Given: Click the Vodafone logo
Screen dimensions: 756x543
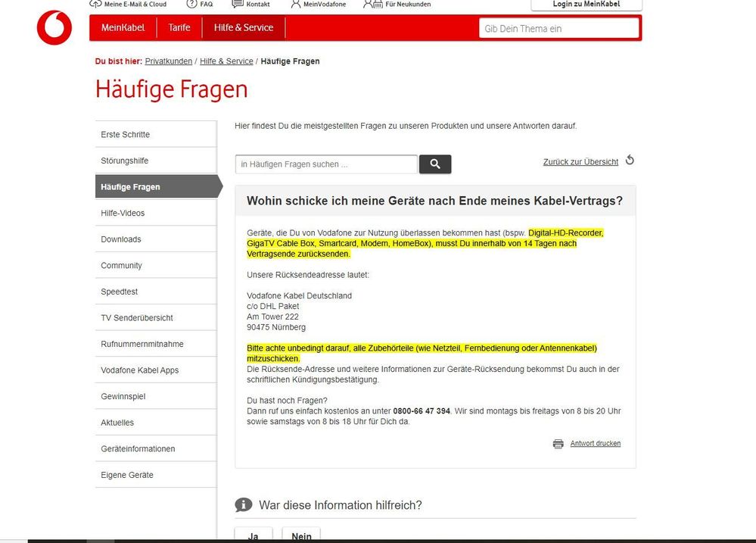Looking at the screenshot, I should pos(54,27).
